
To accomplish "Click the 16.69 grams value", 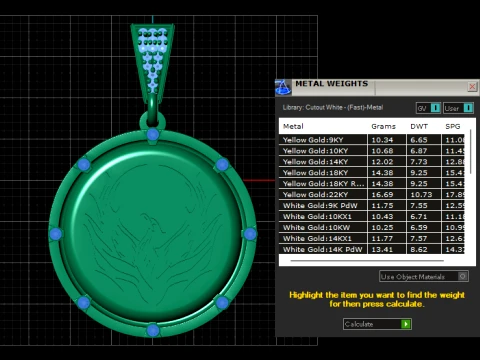I will (382, 195).
